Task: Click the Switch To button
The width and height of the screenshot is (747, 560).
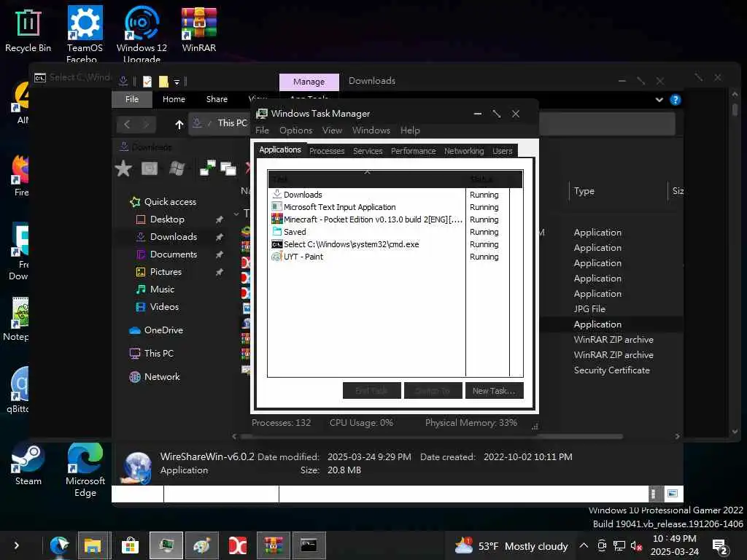Action: 433,391
